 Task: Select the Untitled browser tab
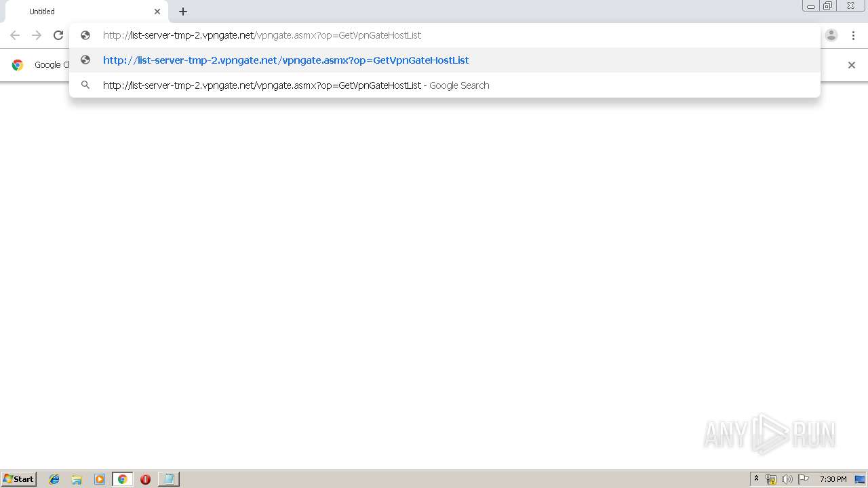87,12
